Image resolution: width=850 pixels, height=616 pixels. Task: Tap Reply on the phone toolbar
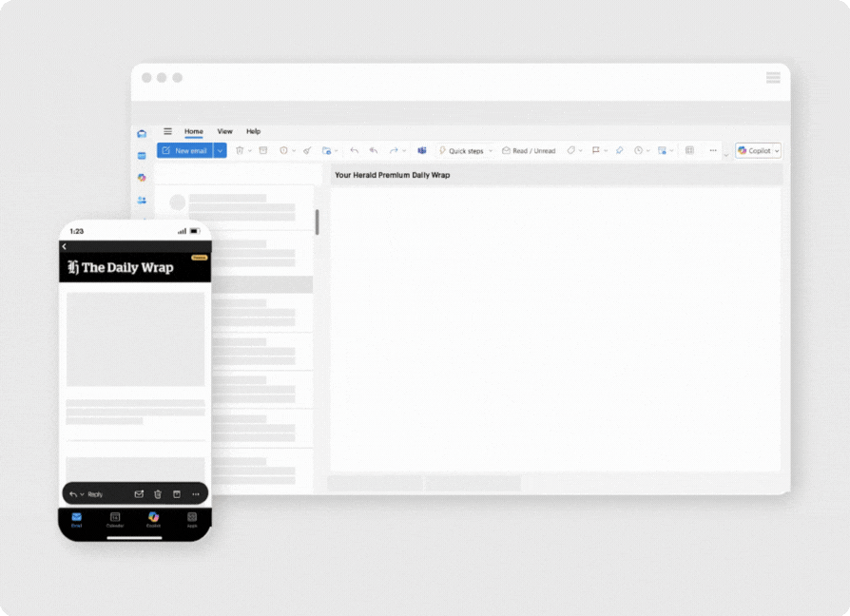point(94,494)
